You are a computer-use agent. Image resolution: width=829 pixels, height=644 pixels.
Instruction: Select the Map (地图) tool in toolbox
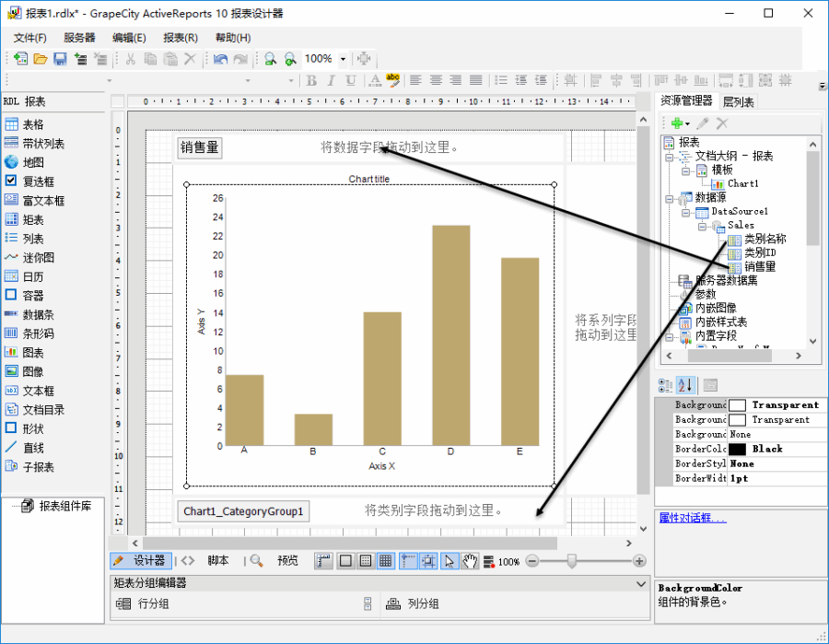pyautogui.click(x=32, y=162)
